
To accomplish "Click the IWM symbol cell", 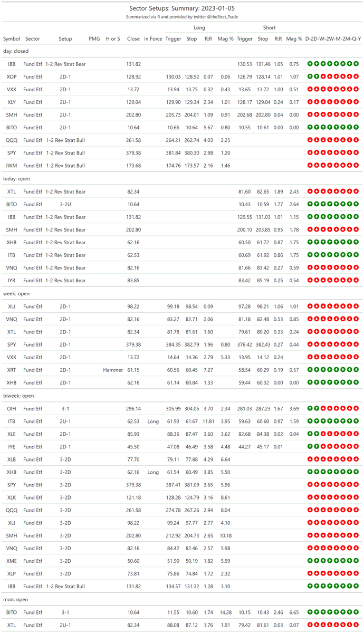I will (x=12, y=166).
